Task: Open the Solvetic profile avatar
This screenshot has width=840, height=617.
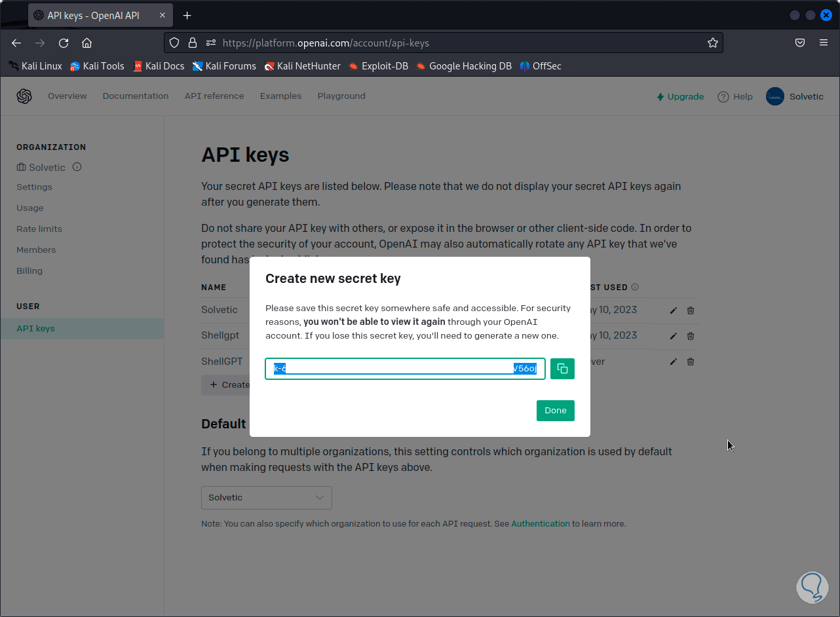Action: coord(775,96)
